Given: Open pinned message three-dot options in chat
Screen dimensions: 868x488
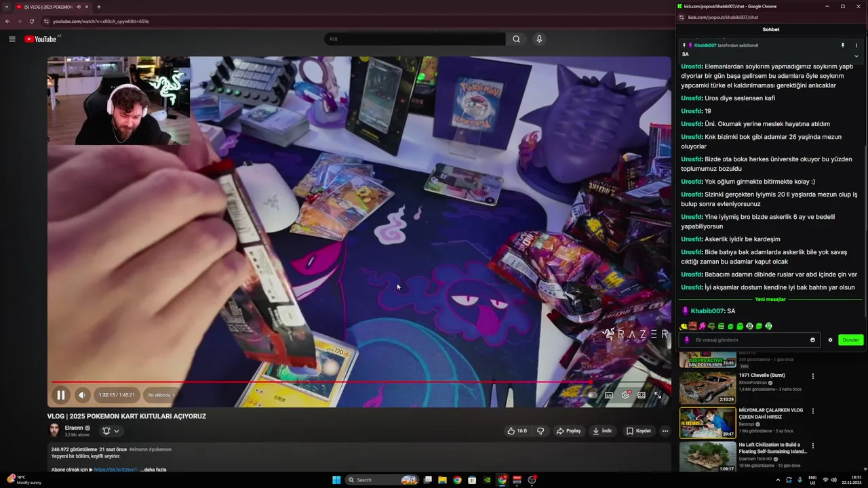Looking at the screenshot, I should pyautogui.click(x=856, y=45).
